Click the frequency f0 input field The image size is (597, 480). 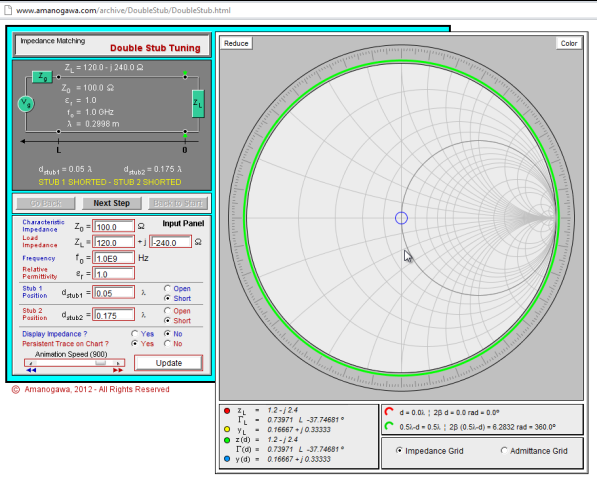tap(113, 258)
